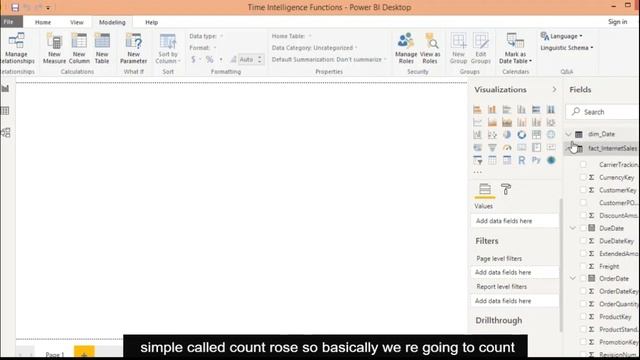Check the ProductKey field
Image resolution: width=640 pixels, height=360 pixels.
(583, 317)
